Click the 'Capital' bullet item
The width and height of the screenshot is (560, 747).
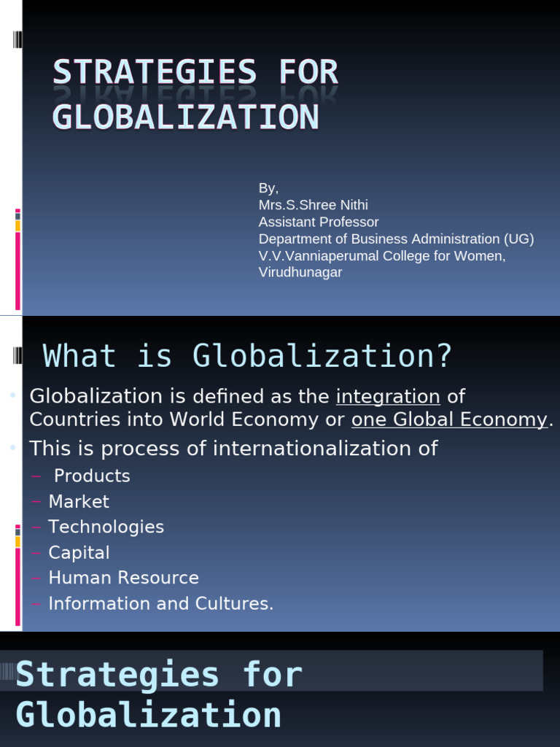pos(79,553)
